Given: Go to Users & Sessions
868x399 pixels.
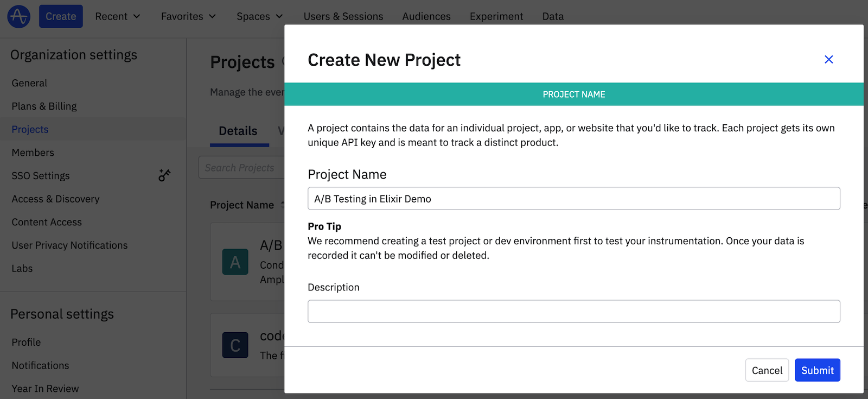Looking at the screenshot, I should click(x=343, y=16).
